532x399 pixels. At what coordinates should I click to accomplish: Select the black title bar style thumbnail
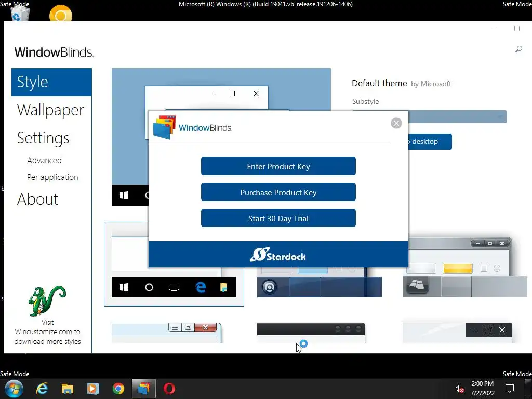point(311,332)
